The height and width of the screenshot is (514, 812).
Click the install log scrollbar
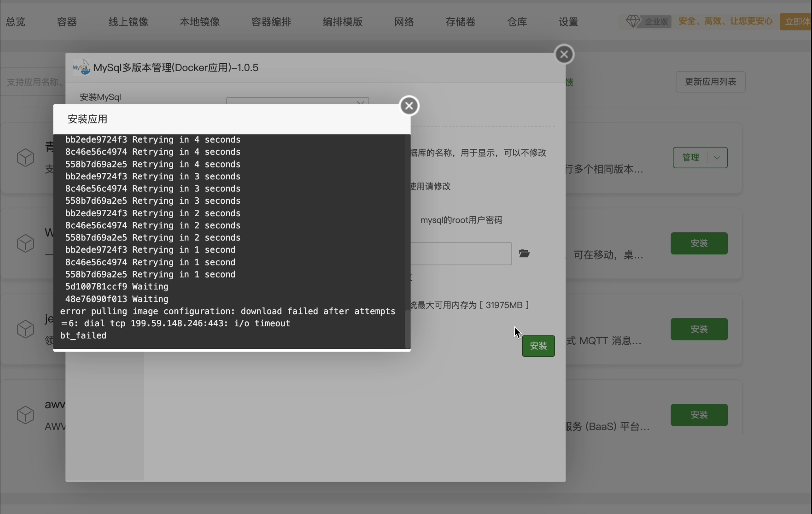click(408, 328)
